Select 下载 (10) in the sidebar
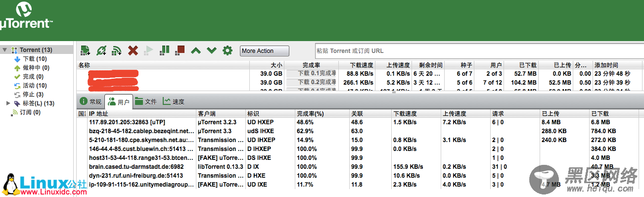This screenshot has width=644, height=197. pos(35,59)
